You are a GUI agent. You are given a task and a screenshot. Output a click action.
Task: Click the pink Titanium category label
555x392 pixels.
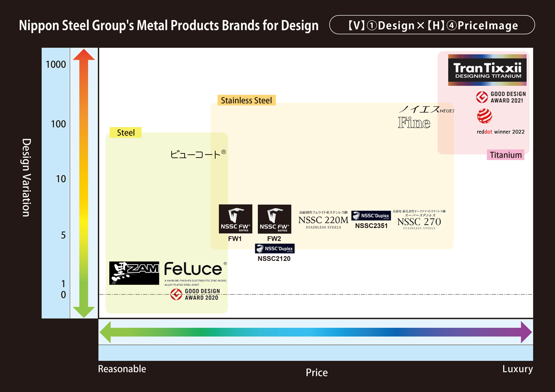coord(506,155)
